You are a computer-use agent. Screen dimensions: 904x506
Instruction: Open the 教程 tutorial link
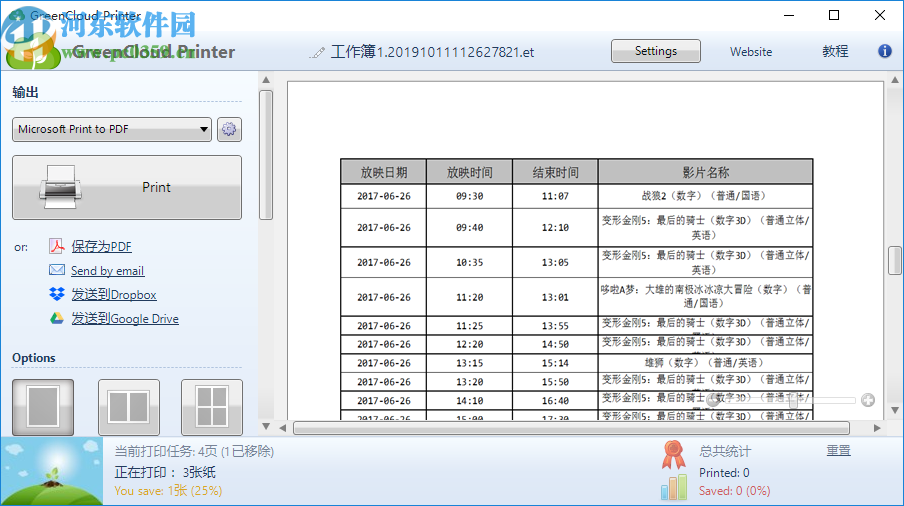click(835, 51)
